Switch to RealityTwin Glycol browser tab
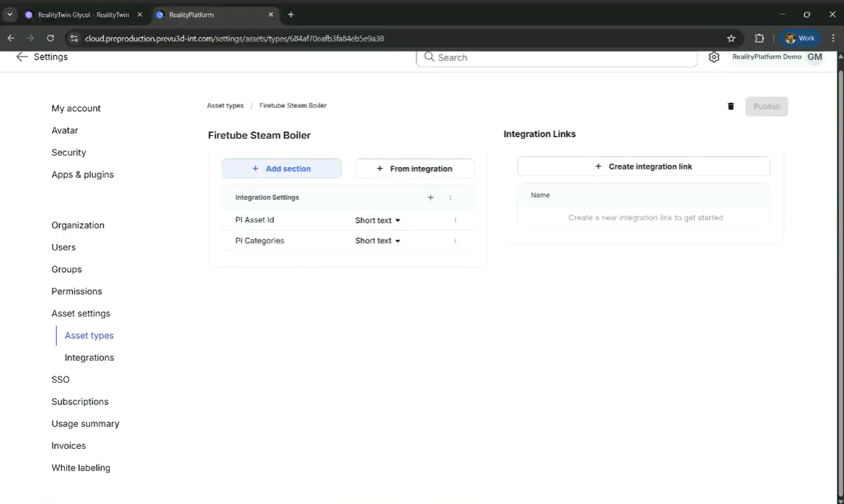The image size is (844, 504). 83,14
